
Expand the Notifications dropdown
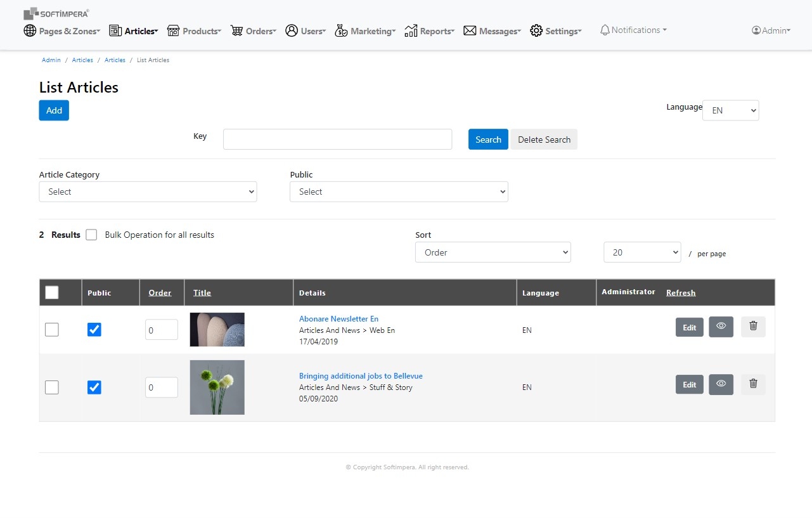tap(633, 30)
